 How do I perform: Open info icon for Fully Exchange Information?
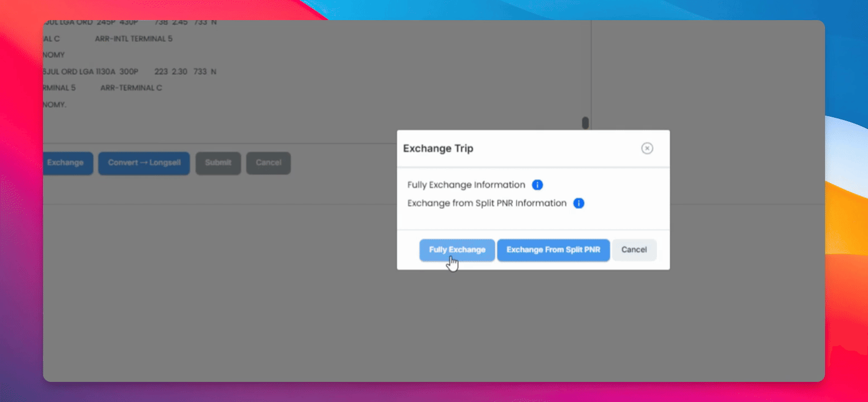[x=537, y=185]
